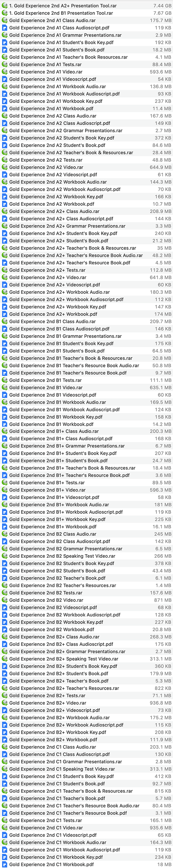173x868 pixels.
Task: Click the PDF icon of B1+ Workbook Key.pdf
Action: click(4, 519)
